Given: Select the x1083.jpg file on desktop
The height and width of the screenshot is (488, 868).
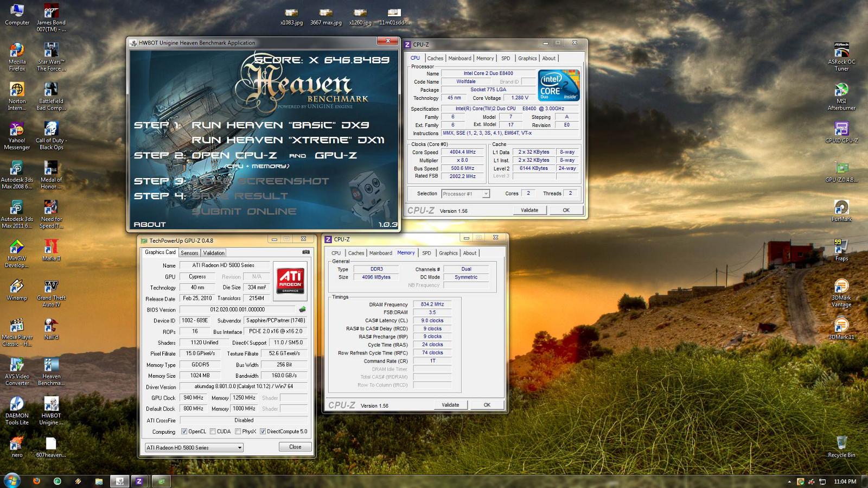Looking at the screenshot, I should point(292,17).
